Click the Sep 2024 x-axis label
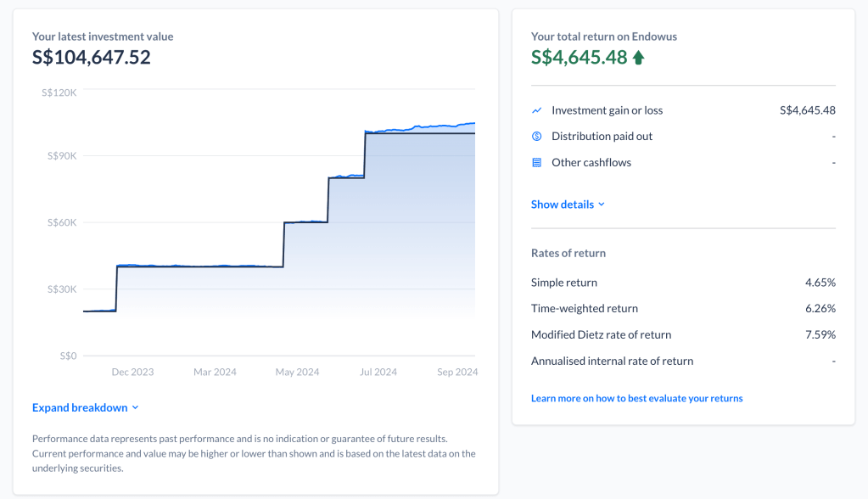The width and height of the screenshot is (868, 499). (457, 373)
